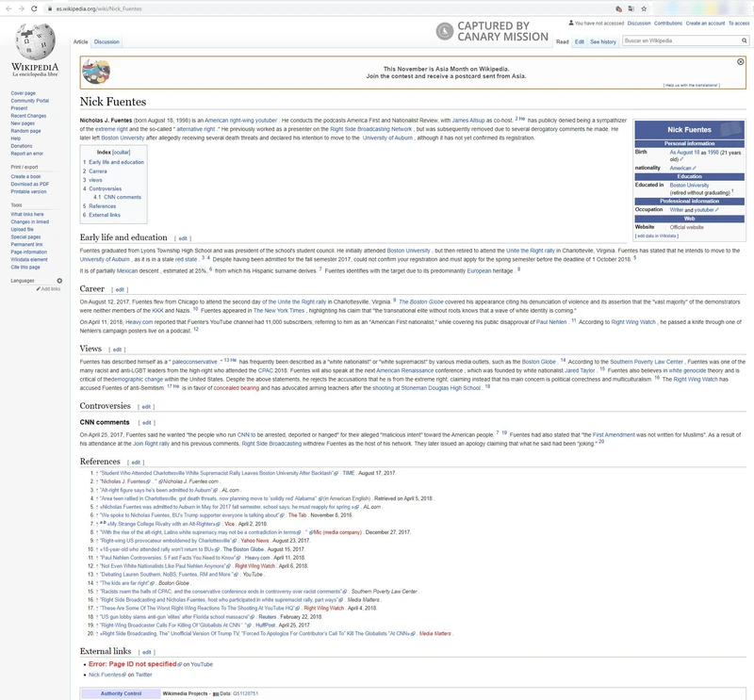This screenshot has height=700, width=754.
Task: Open paleoconservative link in Views
Action: [194, 362]
